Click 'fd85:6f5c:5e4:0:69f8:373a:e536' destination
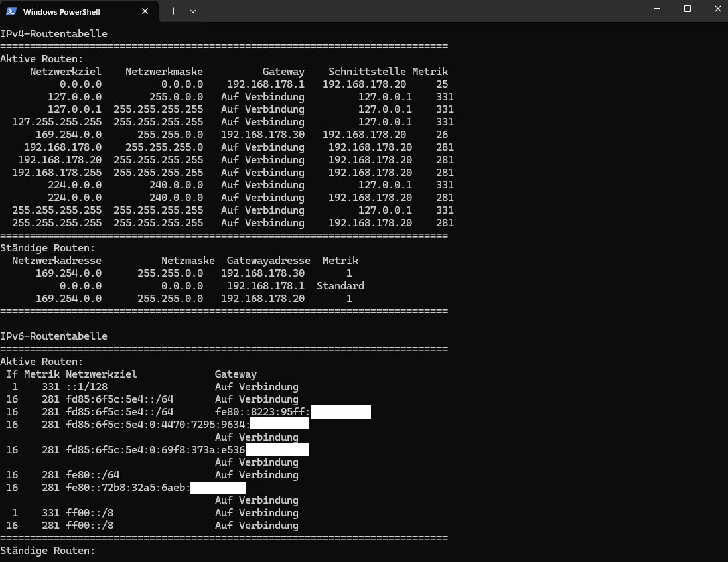Screen dimensions: 728x562 point(155,450)
